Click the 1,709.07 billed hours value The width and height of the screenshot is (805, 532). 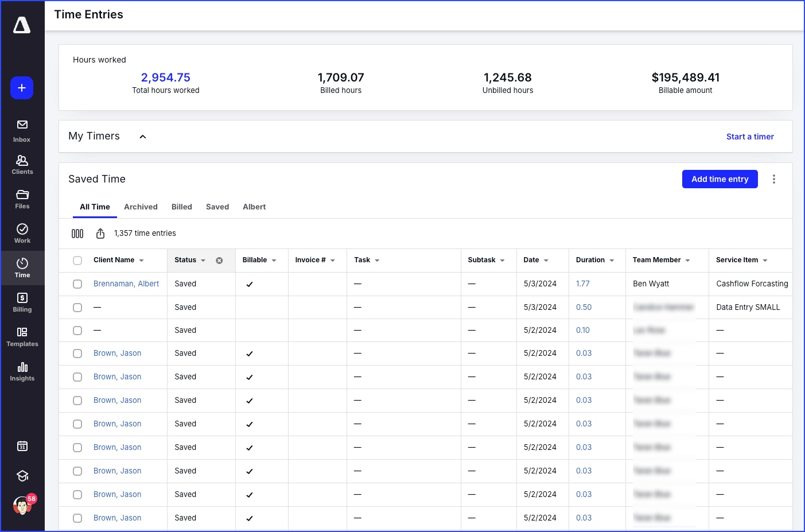pos(341,77)
